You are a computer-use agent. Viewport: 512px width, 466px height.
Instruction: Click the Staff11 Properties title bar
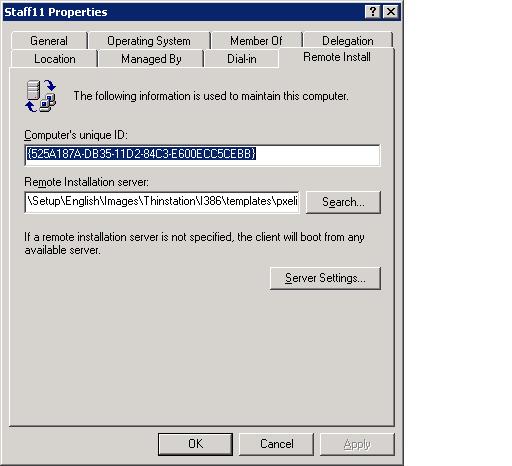click(183, 12)
